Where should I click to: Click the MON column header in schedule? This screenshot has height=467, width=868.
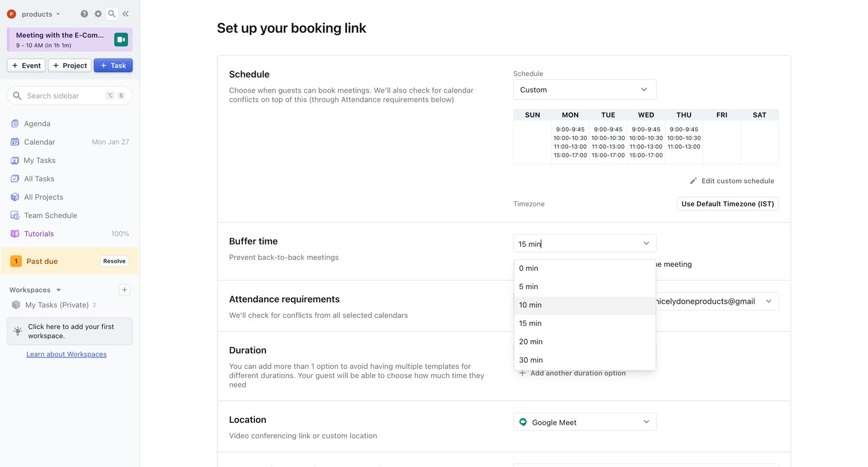[x=570, y=115]
